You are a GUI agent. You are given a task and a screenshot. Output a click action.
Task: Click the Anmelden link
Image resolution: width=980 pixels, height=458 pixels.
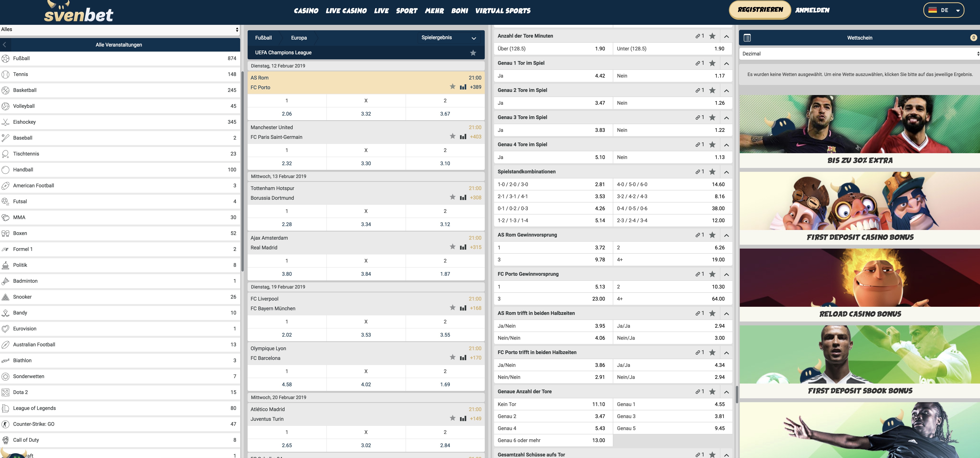point(812,10)
